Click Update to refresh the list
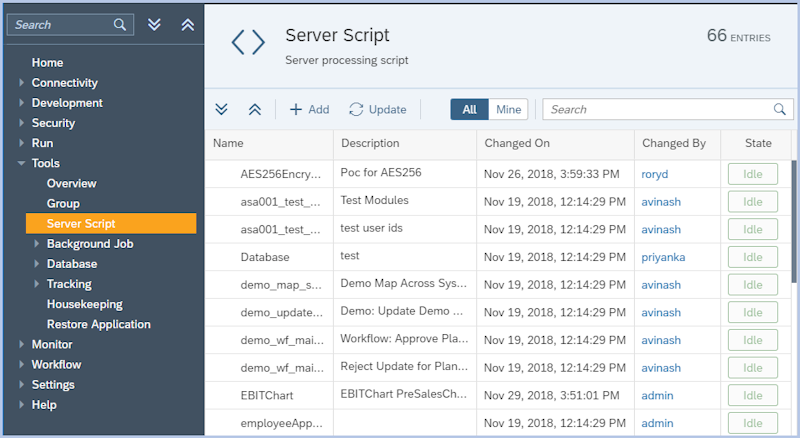 tap(377, 109)
